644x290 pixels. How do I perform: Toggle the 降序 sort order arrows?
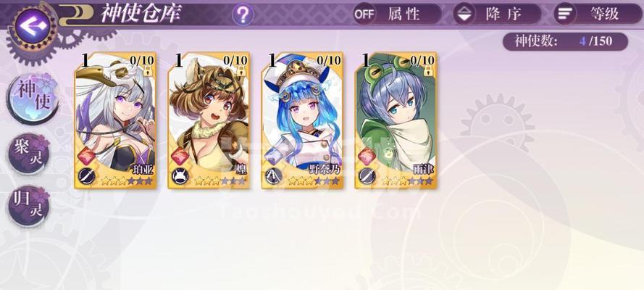pyautogui.click(x=464, y=14)
